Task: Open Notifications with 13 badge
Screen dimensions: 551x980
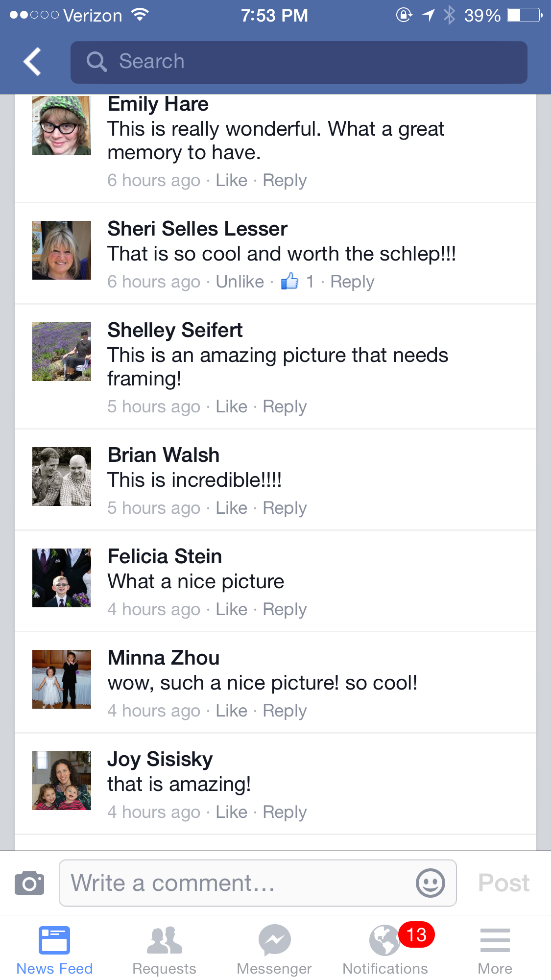Action: [385, 949]
